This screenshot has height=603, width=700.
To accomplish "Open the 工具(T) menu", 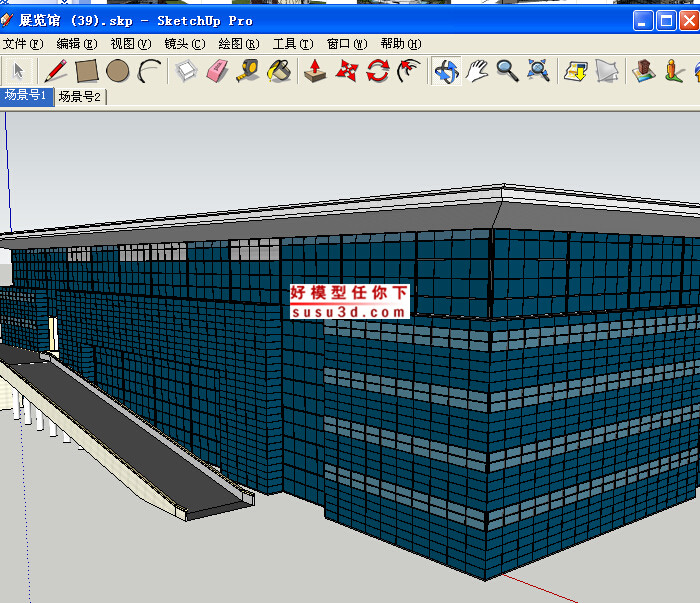I will 293,44.
